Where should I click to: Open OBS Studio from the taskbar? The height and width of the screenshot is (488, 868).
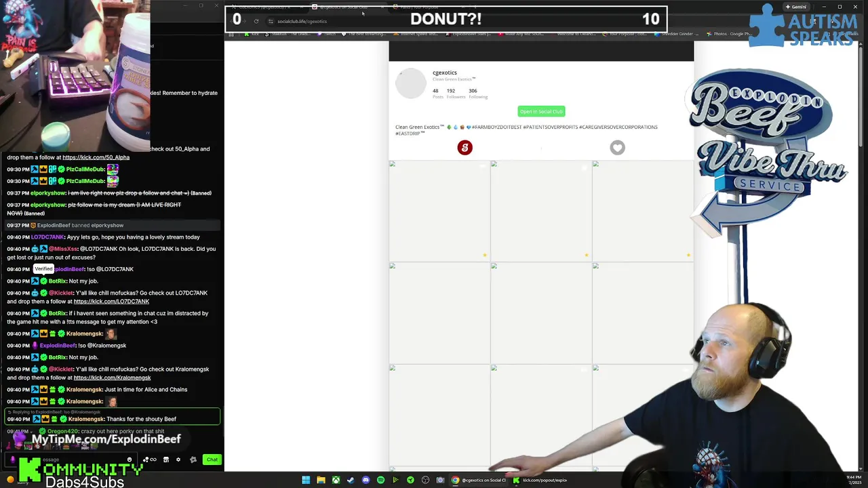425,480
